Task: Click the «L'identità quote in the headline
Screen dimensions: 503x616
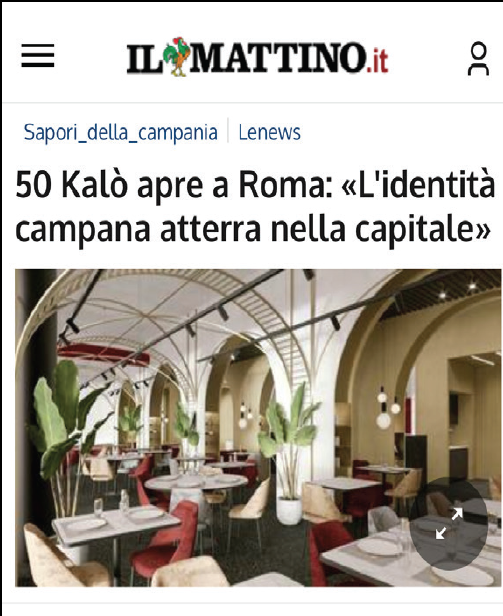Action: [418, 184]
